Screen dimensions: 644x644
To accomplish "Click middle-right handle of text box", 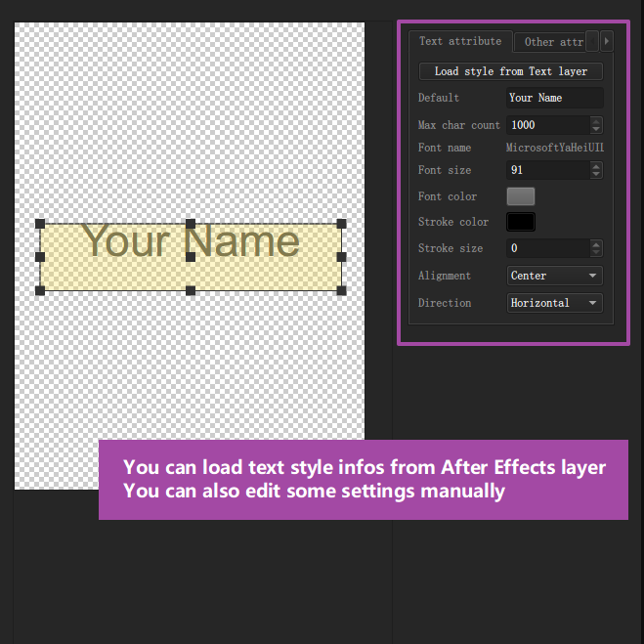I will pyautogui.click(x=341, y=257).
